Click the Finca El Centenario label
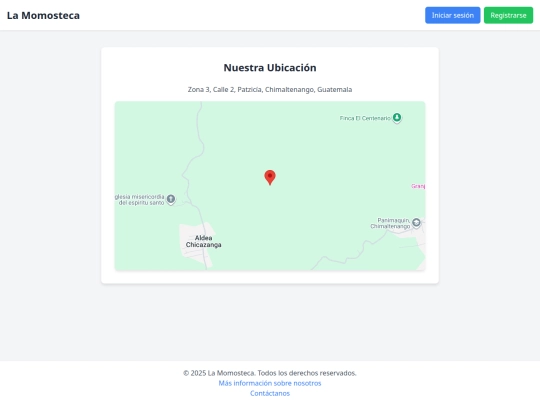The height and width of the screenshot is (405, 540). pos(365,118)
